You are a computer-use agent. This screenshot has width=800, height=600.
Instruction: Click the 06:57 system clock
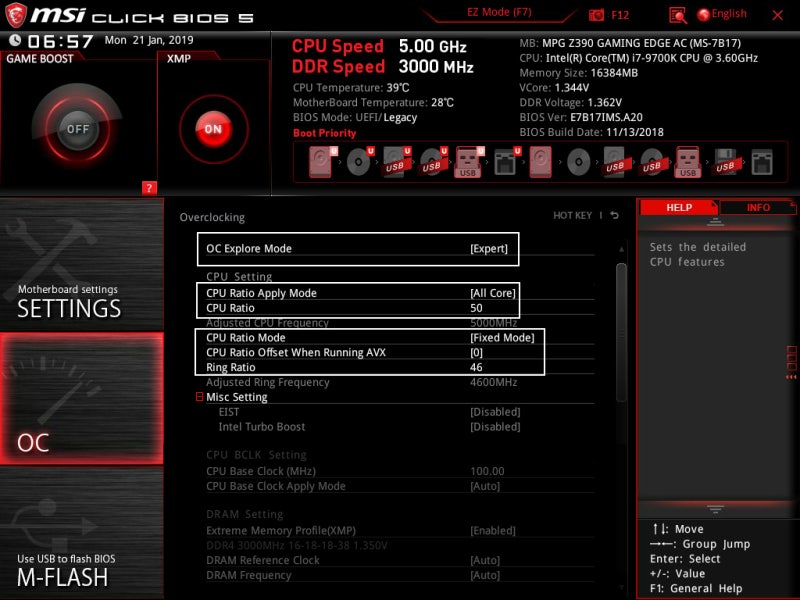[x=60, y=41]
